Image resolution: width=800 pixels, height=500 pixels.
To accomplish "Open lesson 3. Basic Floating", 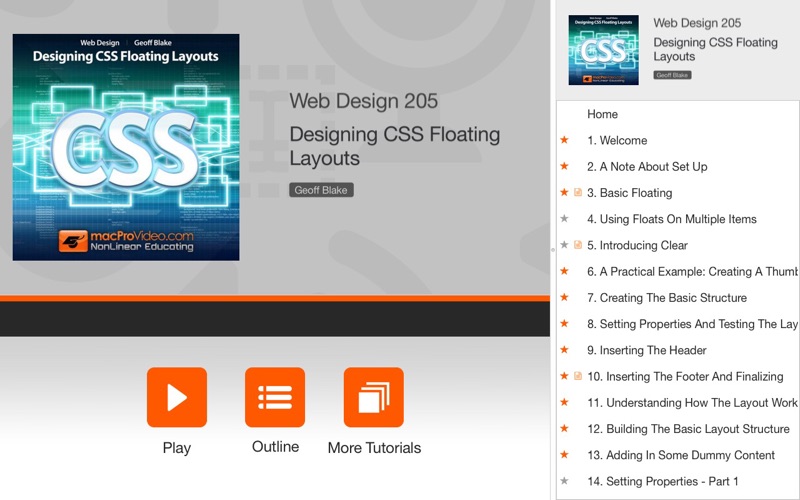I will (x=630, y=193).
